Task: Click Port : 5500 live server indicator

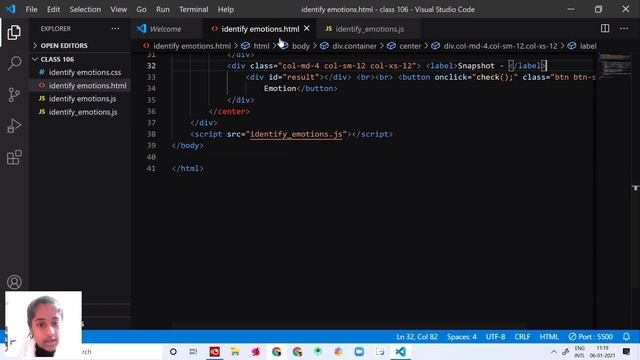Action: (591, 337)
